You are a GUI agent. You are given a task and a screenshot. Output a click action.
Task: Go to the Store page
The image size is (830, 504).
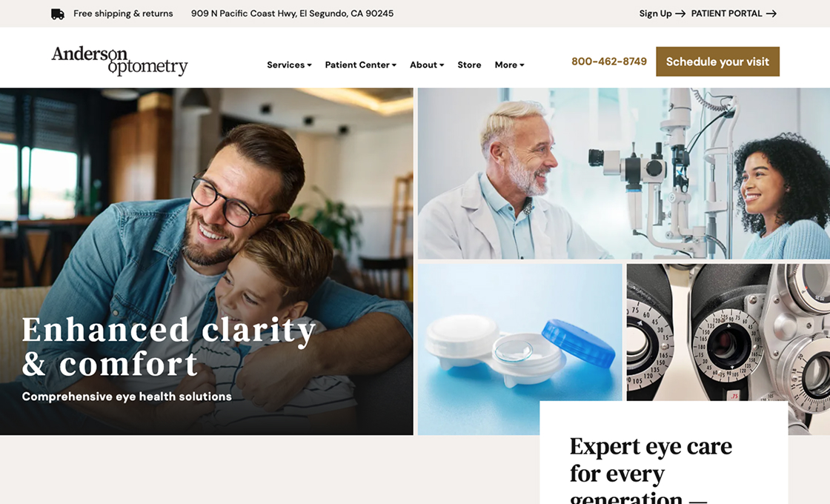point(469,64)
